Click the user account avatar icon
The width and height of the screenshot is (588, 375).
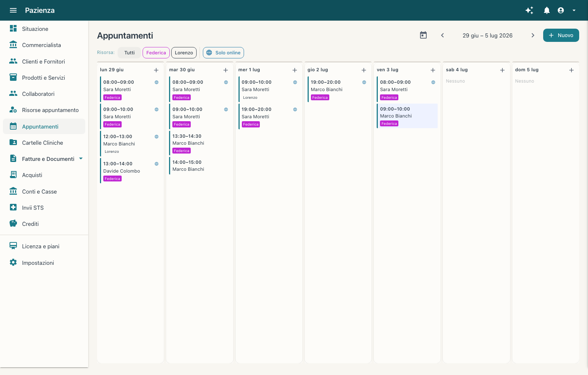pyautogui.click(x=561, y=10)
